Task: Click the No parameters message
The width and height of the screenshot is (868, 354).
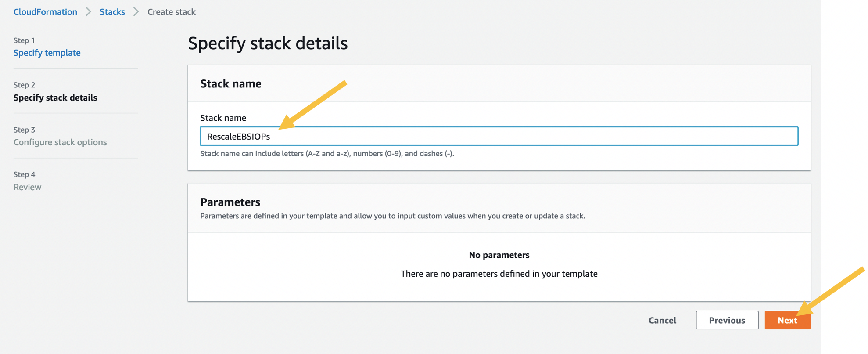Action: click(x=499, y=255)
